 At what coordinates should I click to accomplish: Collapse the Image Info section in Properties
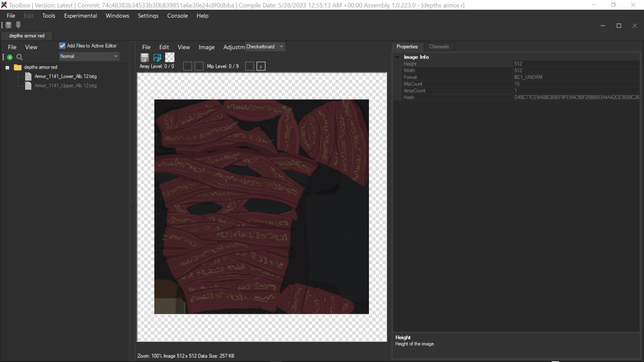pyautogui.click(x=397, y=57)
